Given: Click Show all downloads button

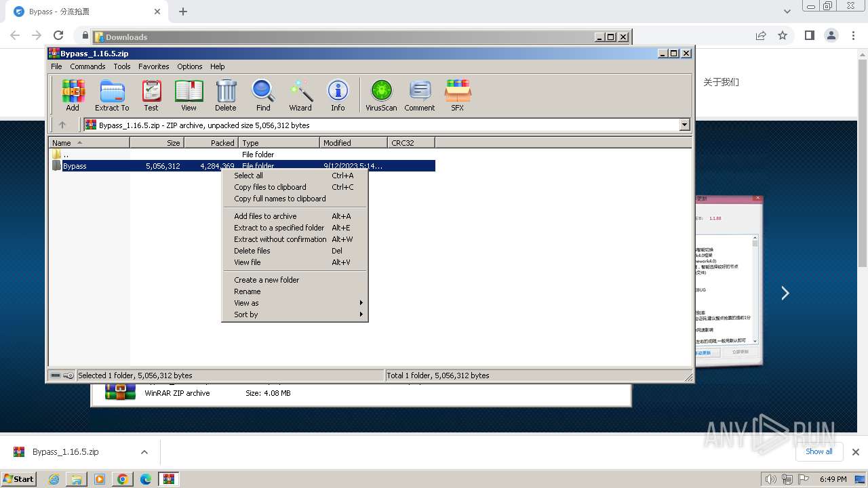Looking at the screenshot, I should [x=818, y=451].
